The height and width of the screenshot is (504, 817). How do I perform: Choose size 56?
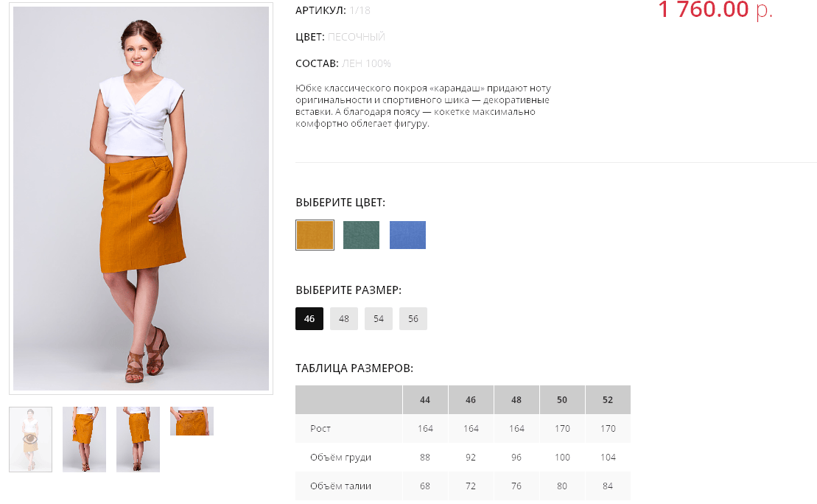coord(413,318)
